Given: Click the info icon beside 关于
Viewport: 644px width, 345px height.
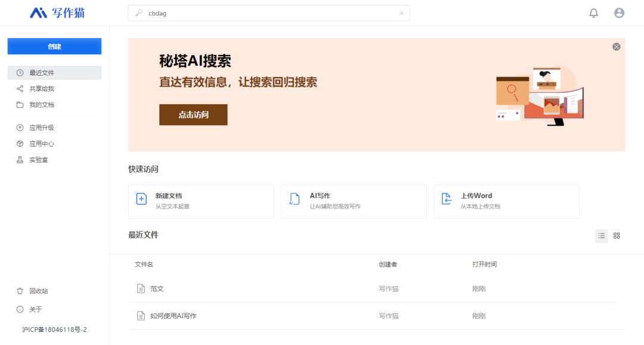Looking at the screenshot, I should (20, 309).
